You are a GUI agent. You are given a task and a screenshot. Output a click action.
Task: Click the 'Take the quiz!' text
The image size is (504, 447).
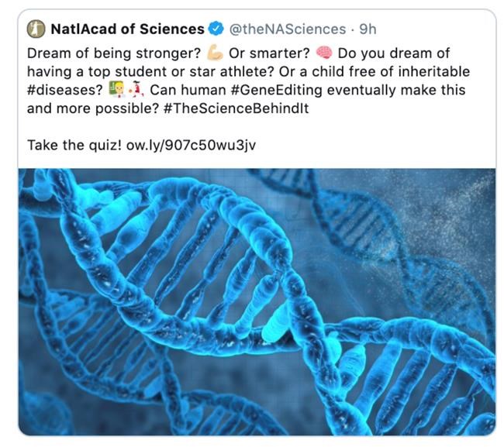(74, 146)
